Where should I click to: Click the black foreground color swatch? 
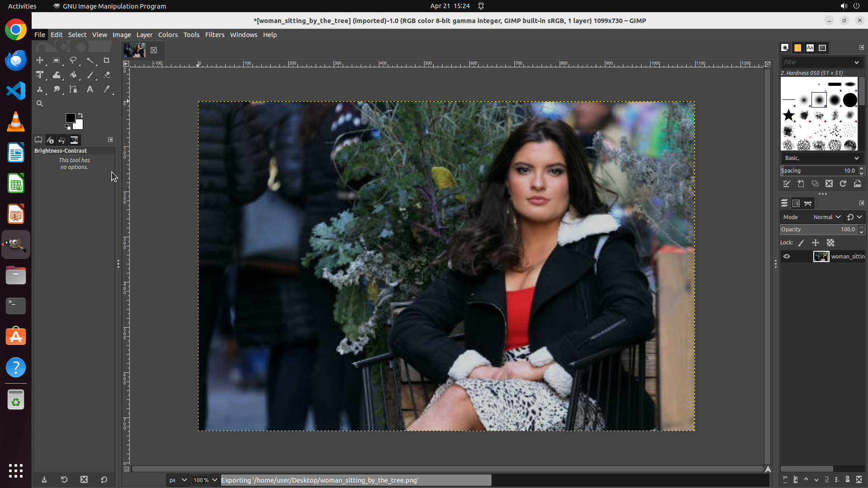(x=70, y=118)
